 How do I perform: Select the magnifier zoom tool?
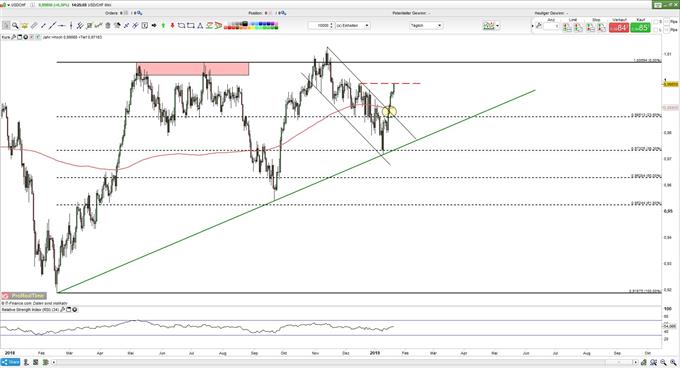click(15, 26)
